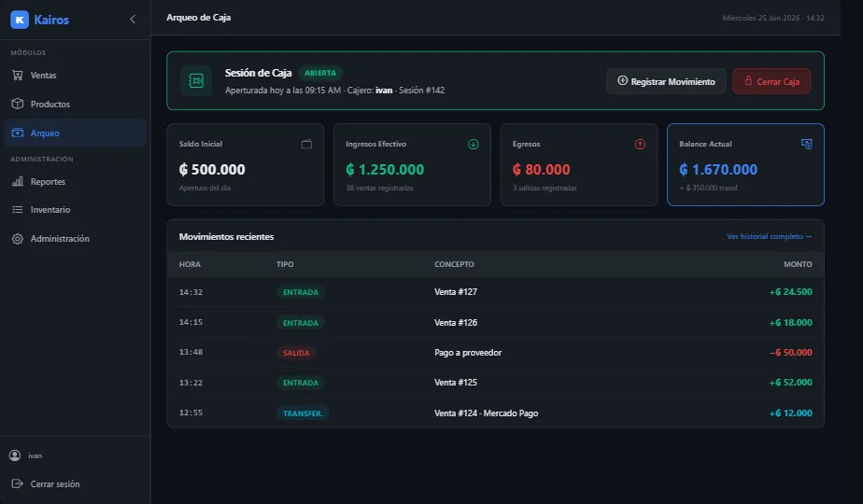Viewport: 863px width, 504px height.
Task: Click the red Cerrar Caja button
Action: click(x=771, y=81)
